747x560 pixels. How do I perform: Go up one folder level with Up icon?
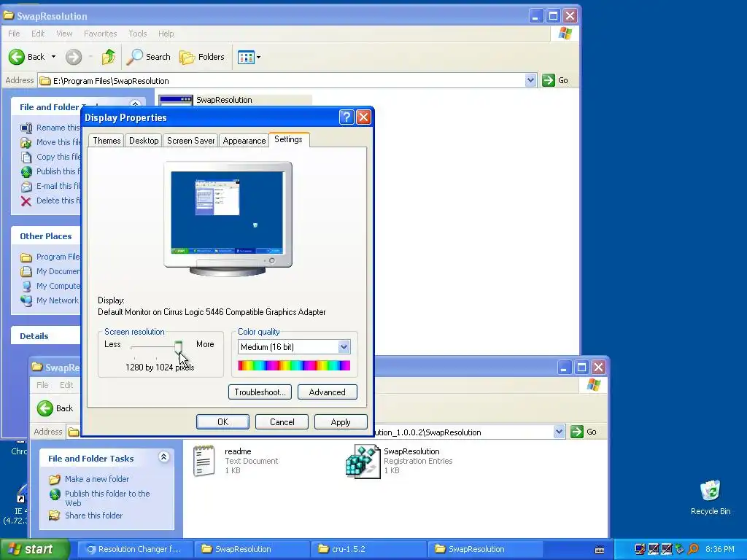(x=109, y=57)
